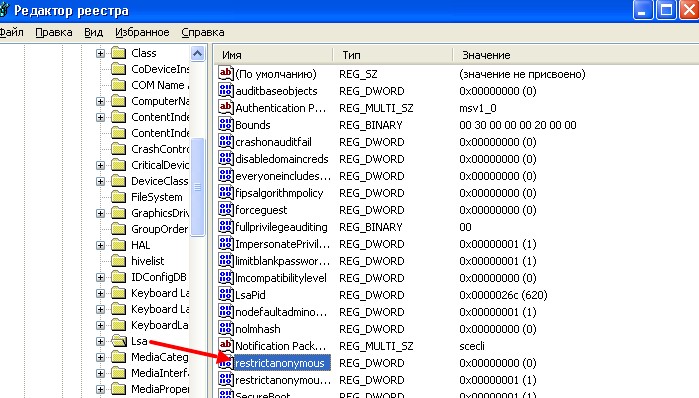Image resolution: width=699 pixels, height=398 pixels.
Task: Click the tree pane scrollbar thumb
Action: point(197,187)
